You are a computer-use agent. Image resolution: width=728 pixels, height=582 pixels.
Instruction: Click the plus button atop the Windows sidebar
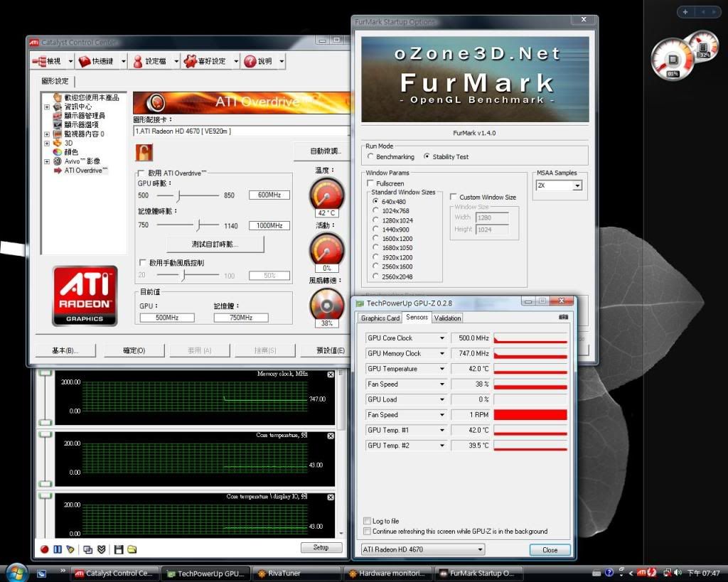click(685, 12)
